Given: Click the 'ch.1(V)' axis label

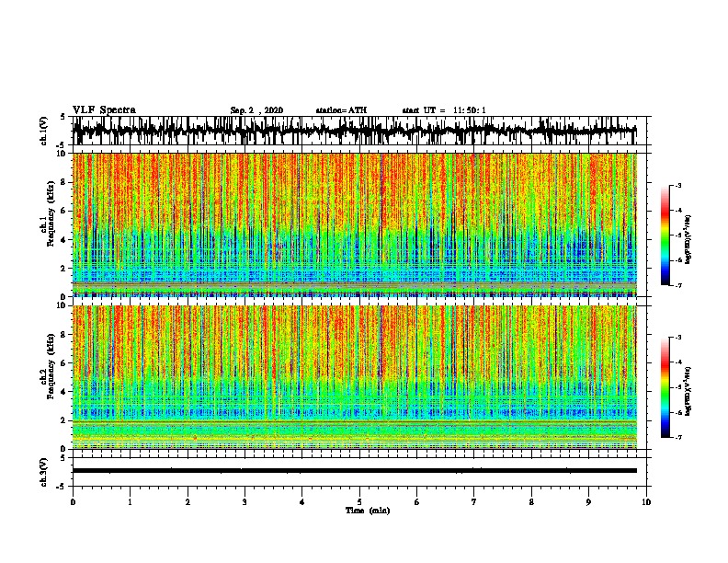Looking at the screenshot, I should pos(44,131).
